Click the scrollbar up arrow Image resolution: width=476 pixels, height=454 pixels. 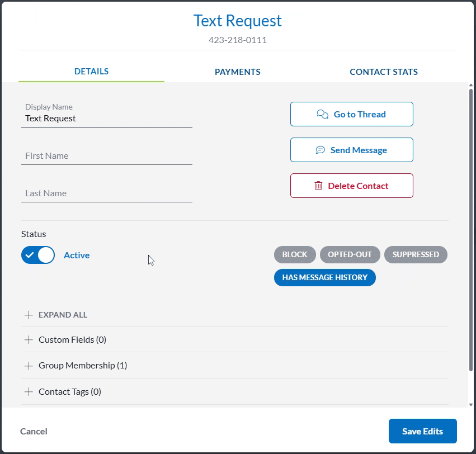tap(471, 86)
